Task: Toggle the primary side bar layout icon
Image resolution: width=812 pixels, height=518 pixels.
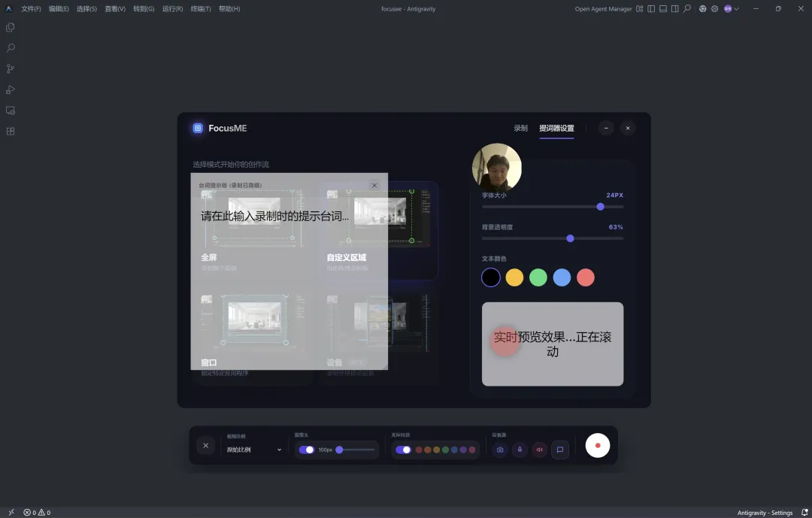Action: 651,9
